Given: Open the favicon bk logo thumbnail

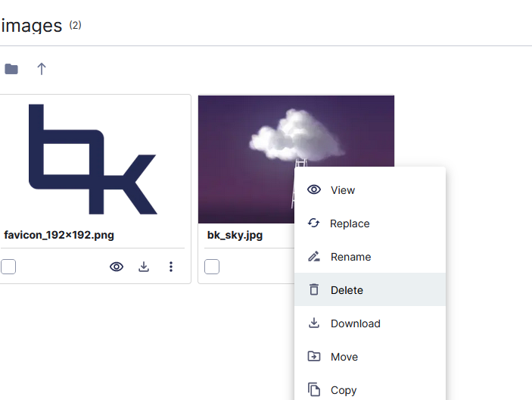Looking at the screenshot, I should (93, 159).
